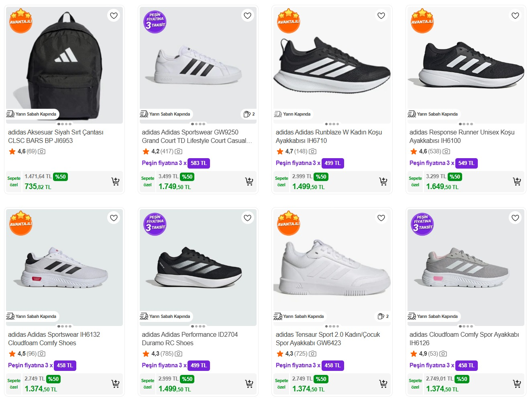Click camera icon next to backpack reviews
This screenshot has width=532, height=401.
coord(42,151)
